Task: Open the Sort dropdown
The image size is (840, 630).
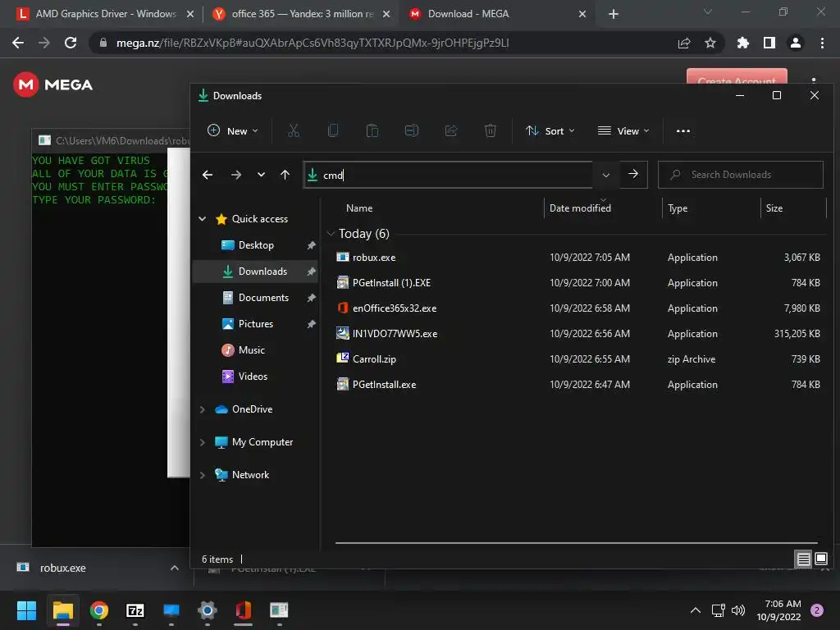Action: 550,130
